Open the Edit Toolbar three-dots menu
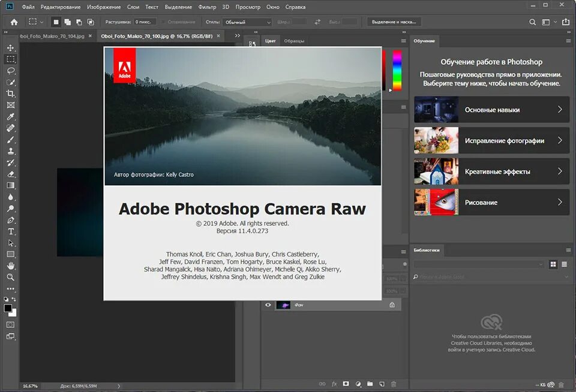 click(11, 289)
